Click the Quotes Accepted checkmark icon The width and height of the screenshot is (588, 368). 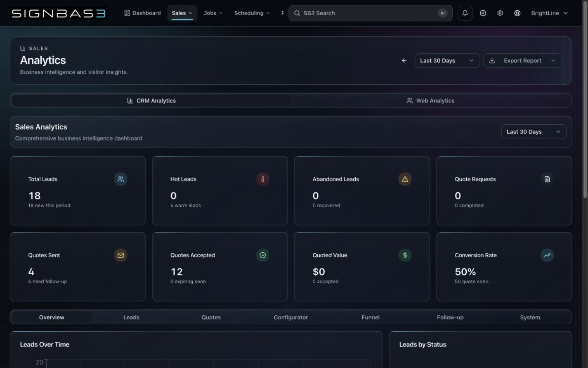click(x=262, y=255)
